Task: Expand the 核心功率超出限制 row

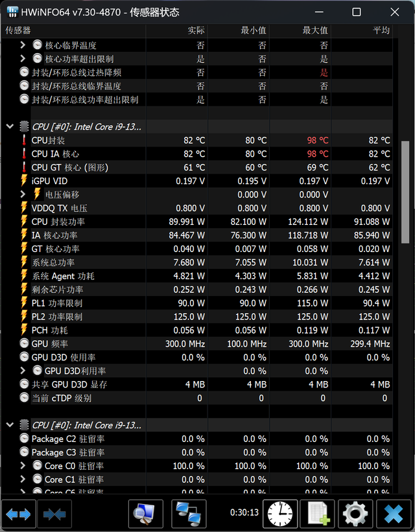Action: [23, 58]
